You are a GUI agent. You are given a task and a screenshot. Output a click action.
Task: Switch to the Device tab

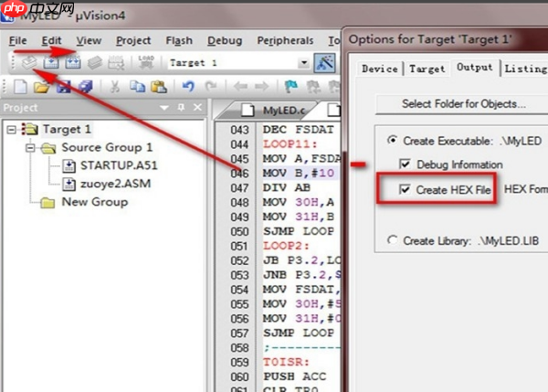click(x=380, y=69)
